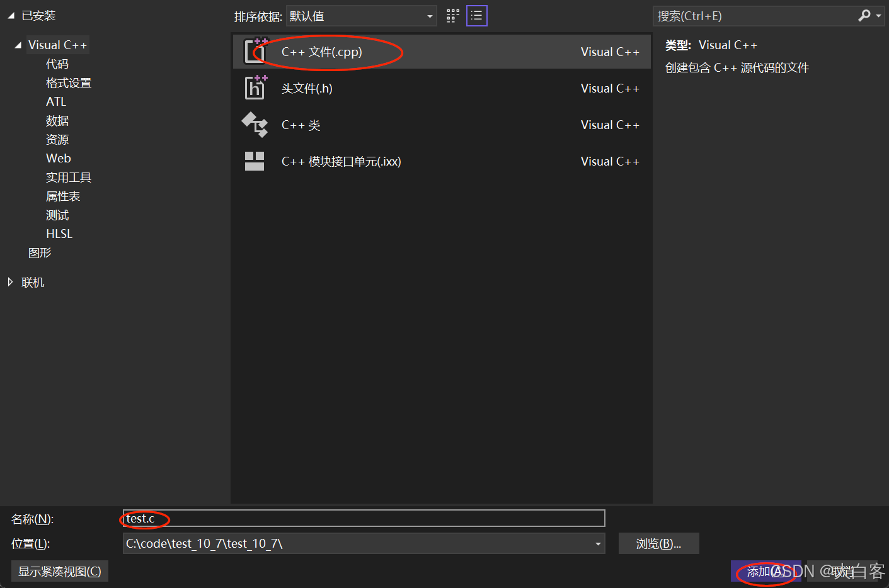
Task: Select 格式设置 in the category tree
Action: [69, 83]
